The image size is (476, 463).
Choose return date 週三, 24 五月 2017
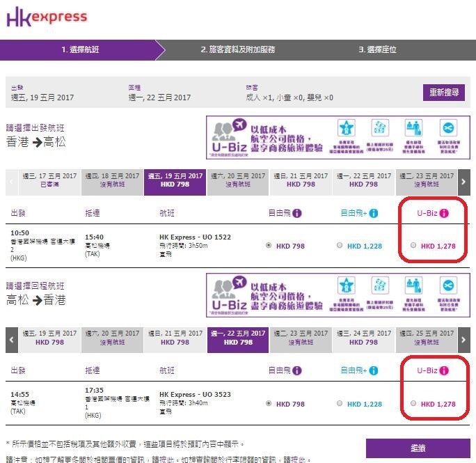click(363, 338)
